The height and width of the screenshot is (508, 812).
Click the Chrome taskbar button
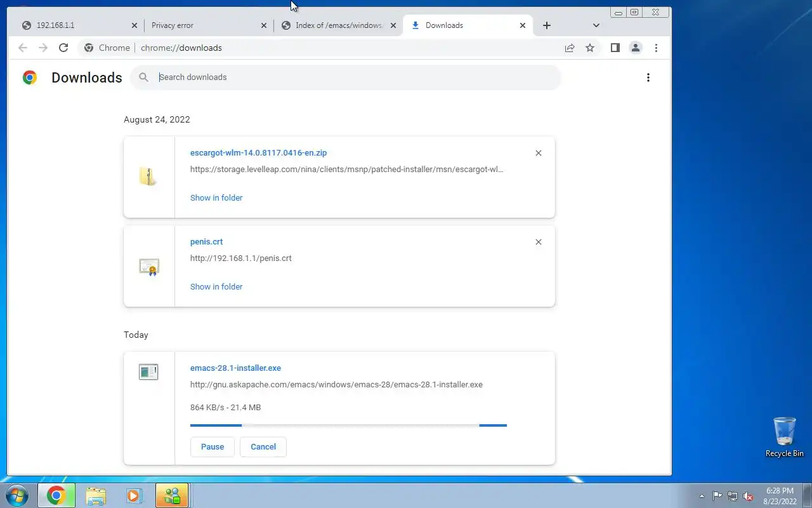pyautogui.click(x=56, y=495)
